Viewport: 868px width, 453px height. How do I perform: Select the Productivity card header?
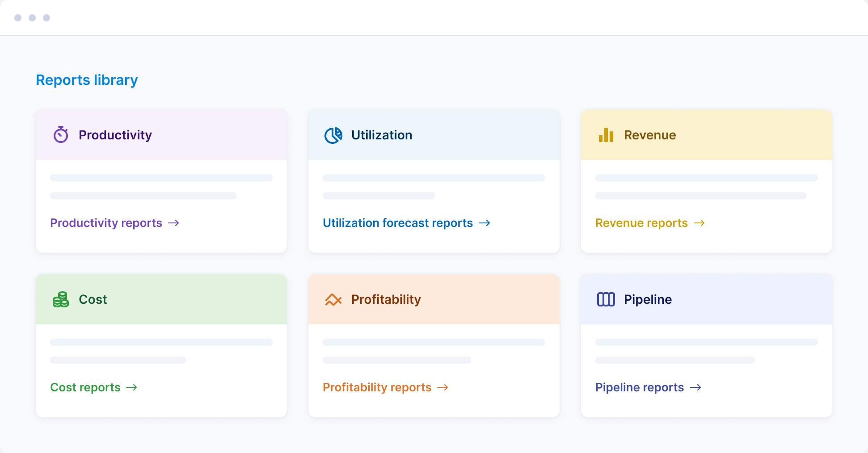coord(115,135)
